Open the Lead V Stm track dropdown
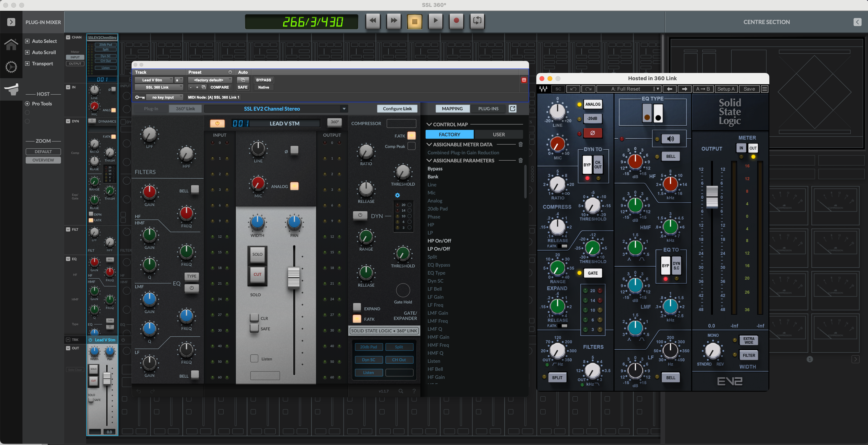 (154, 80)
